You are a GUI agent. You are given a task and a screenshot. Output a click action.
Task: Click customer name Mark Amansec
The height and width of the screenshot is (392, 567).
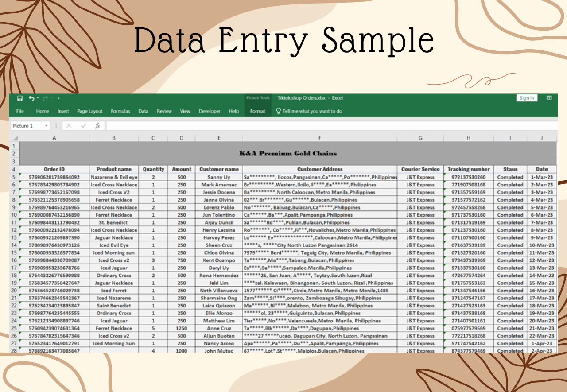219,185
